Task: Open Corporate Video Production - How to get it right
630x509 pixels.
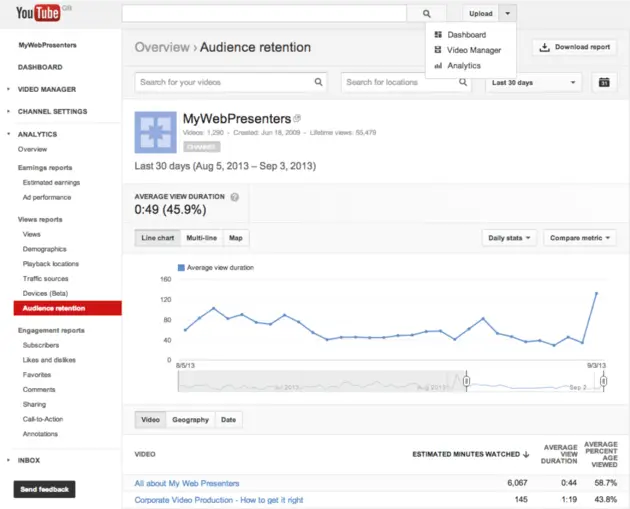Action: 219,500
